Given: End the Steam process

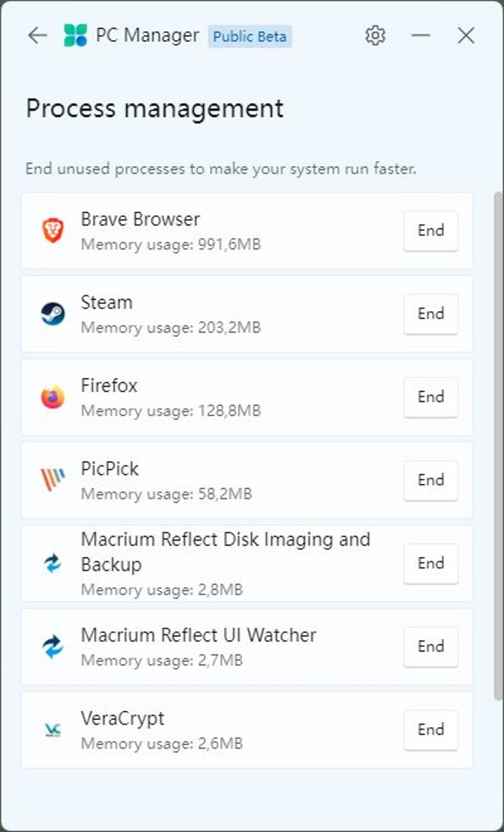Looking at the screenshot, I should tap(430, 314).
